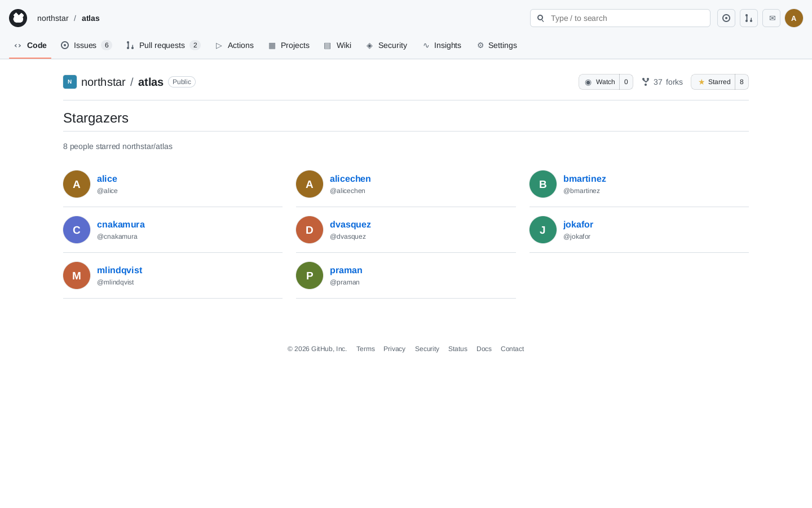Open northstar breadcrumb in top header
Viewport: 812px width, 508px height.
[53, 18]
